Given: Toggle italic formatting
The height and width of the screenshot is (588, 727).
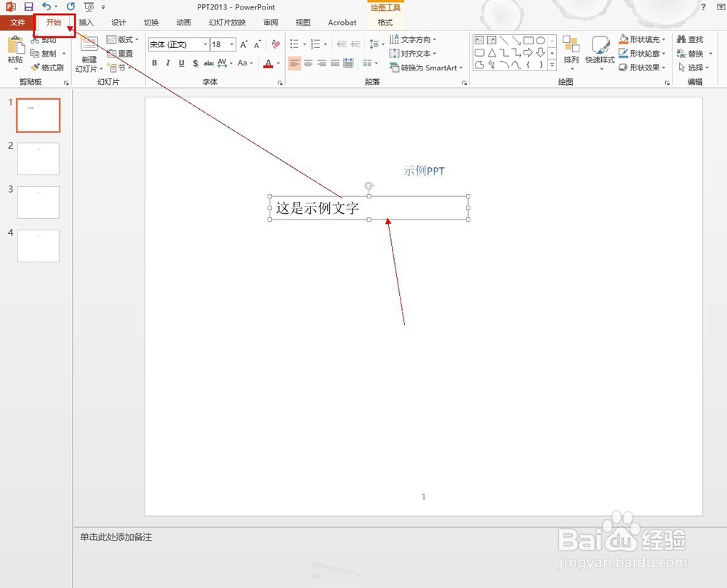Looking at the screenshot, I should tap(168, 63).
